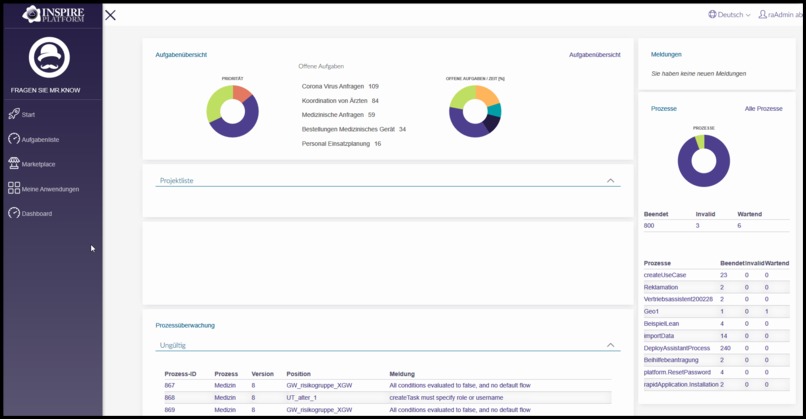Select Koordination von Ärzten 84
The height and width of the screenshot is (419, 806).
[x=340, y=101]
